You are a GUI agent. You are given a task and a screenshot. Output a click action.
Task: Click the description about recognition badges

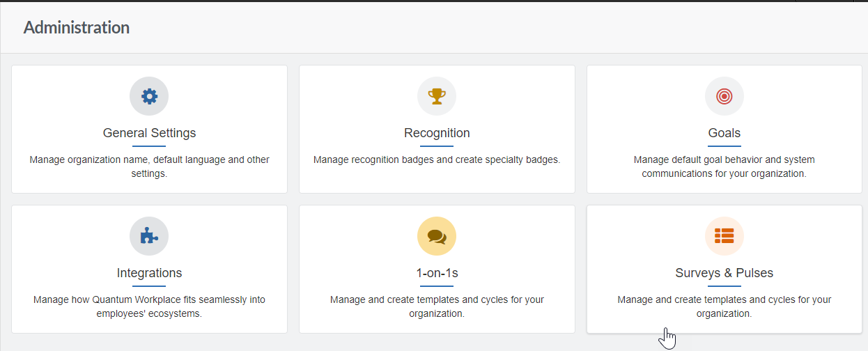pos(437,159)
